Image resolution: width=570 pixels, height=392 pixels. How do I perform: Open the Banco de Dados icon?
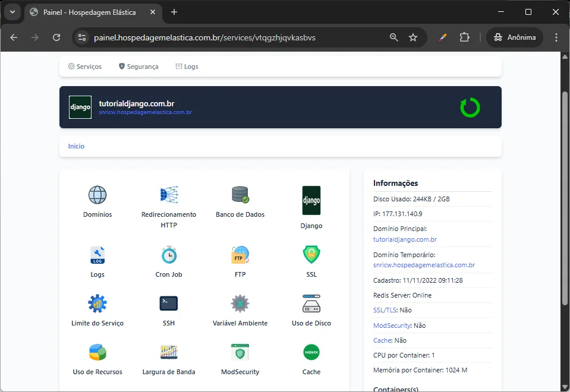click(240, 195)
